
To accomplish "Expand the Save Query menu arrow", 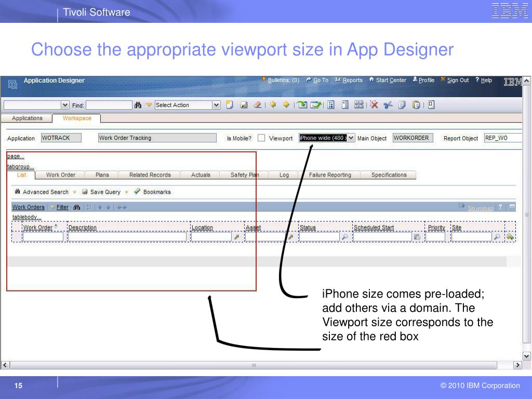I will coord(126,192).
